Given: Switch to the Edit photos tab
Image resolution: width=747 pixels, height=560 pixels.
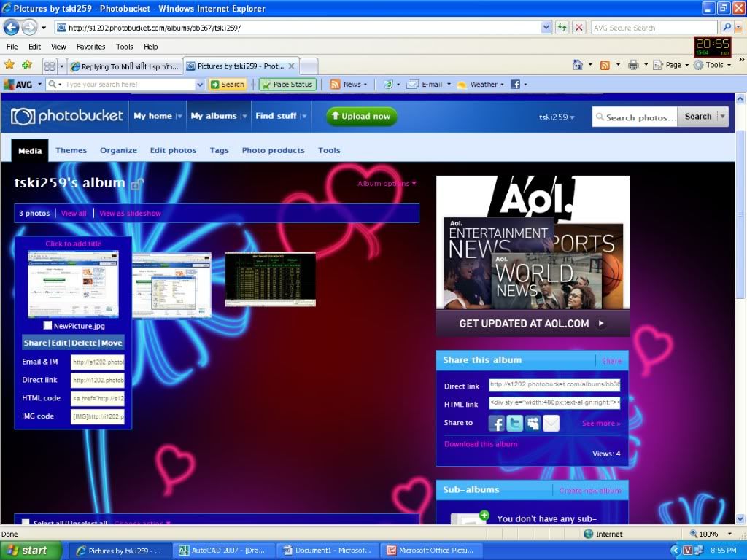Looking at the screenshot, I should pos(173,150).
